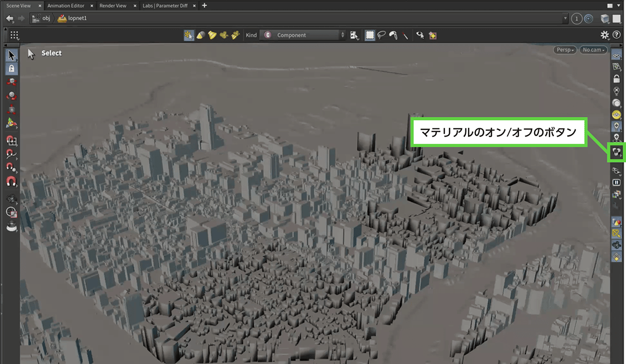
Task: Toggle the lock camera padlock icon
Action: 617,79
